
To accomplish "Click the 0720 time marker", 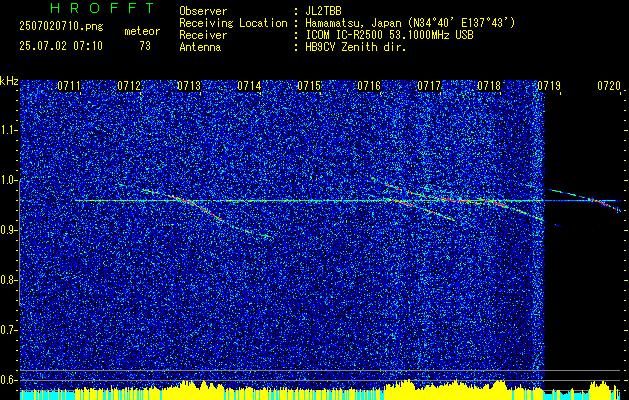I will tap(609, 86).
